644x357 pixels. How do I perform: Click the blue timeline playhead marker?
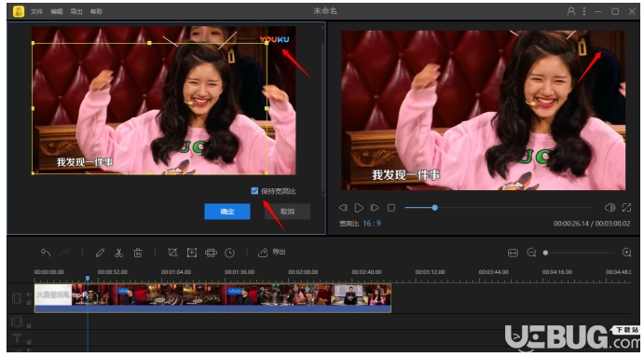(x=88, y=279)
